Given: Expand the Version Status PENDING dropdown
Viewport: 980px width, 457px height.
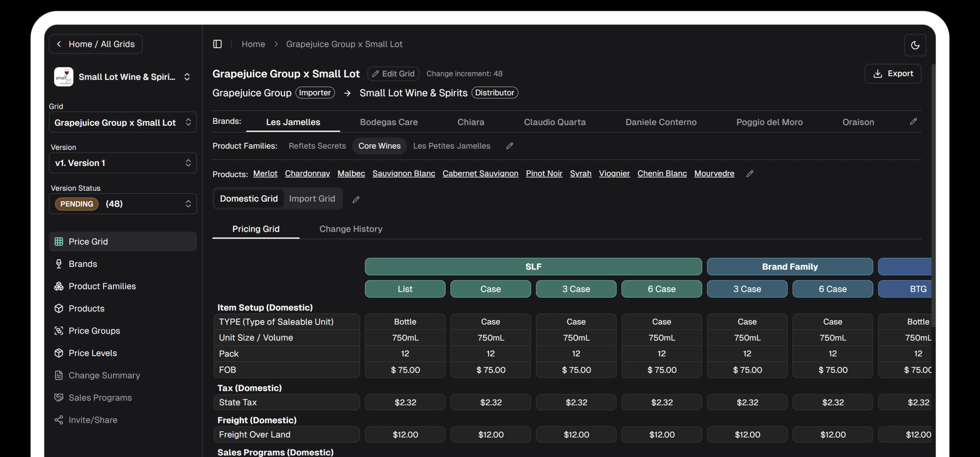Looking at the screenshot, I should (x=122, y=204).
